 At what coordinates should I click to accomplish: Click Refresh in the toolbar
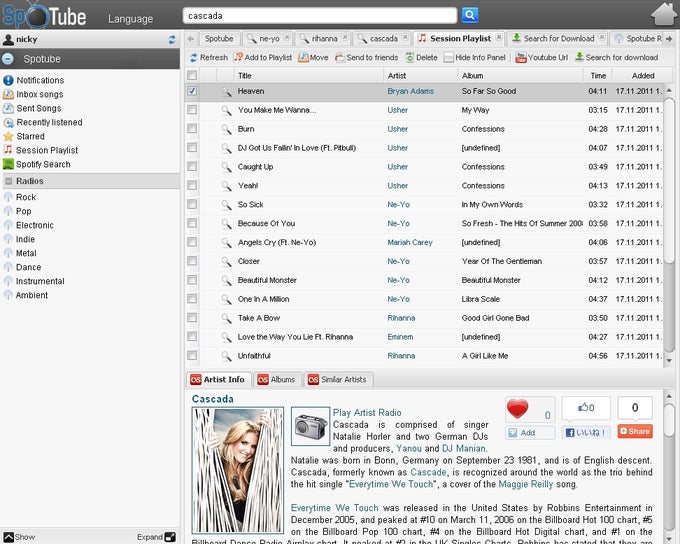[x=209, y=57]
